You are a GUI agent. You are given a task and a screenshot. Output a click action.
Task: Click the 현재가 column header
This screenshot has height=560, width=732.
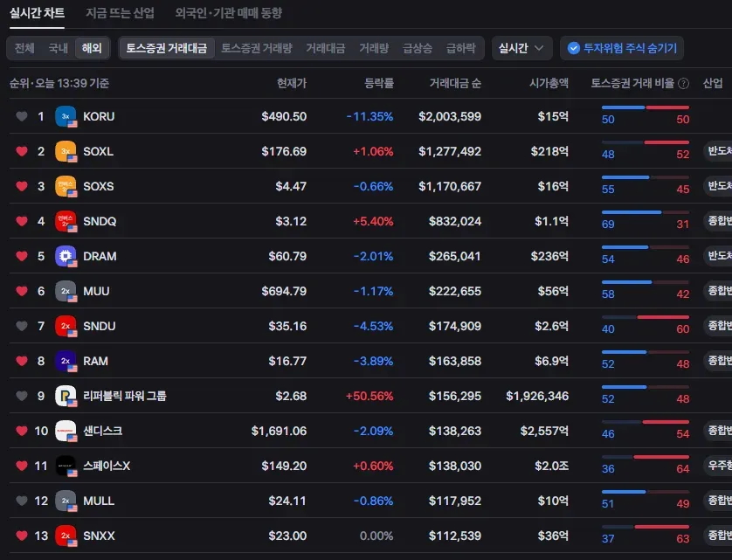click(x=292, y=83)
